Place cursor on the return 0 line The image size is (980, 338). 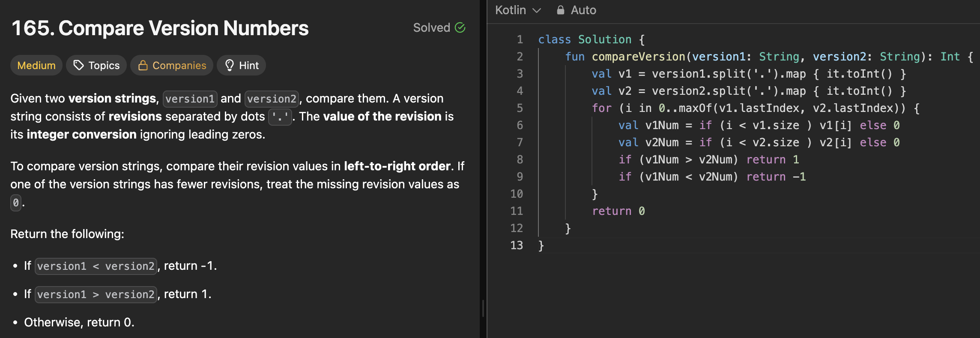pyautogui.click(x=618, y=211)
